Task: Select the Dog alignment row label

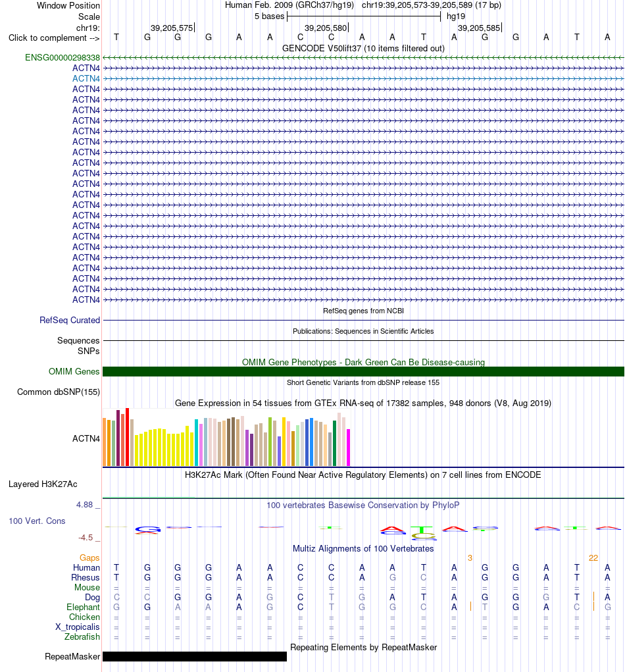Action: pos(92,597)
